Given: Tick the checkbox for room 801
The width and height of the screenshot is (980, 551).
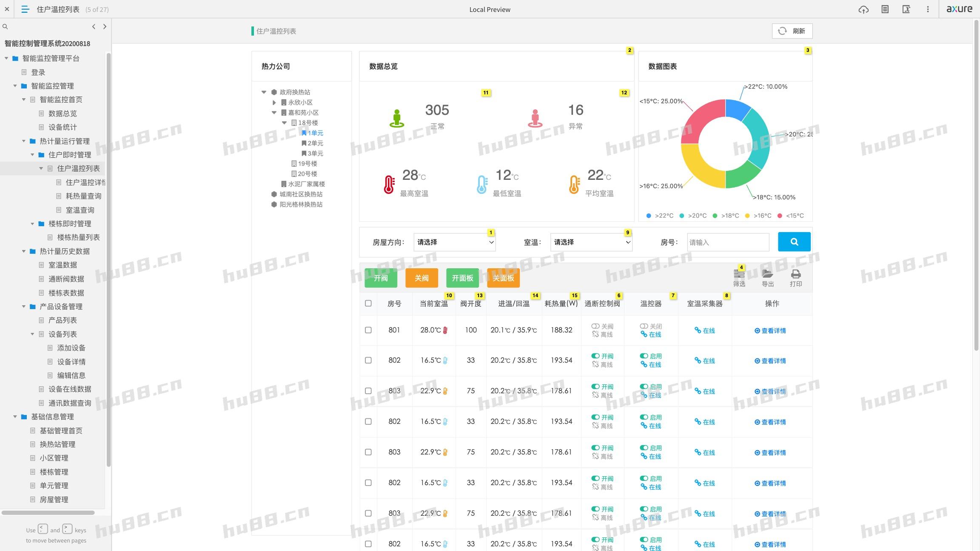Looking at the screenshot, I should [x=368, y=330].
